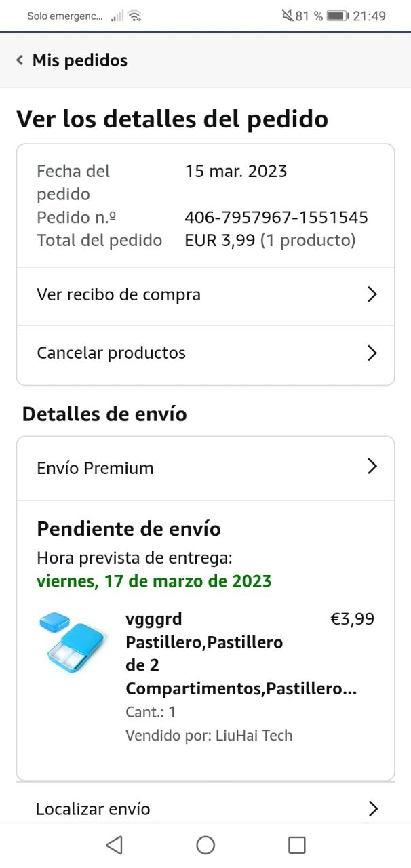The height and width of the screenshot is (868, 411).
Task: Tap the blue pill box thumbnail
Action: (72, 642)
